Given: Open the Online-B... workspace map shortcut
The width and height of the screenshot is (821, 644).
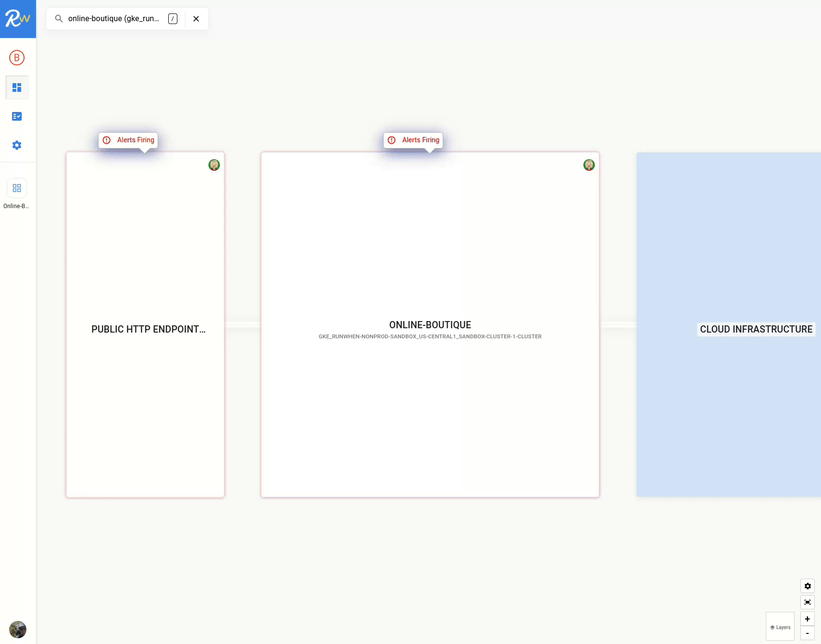Looking at the screenshot, I should [17, 188].
